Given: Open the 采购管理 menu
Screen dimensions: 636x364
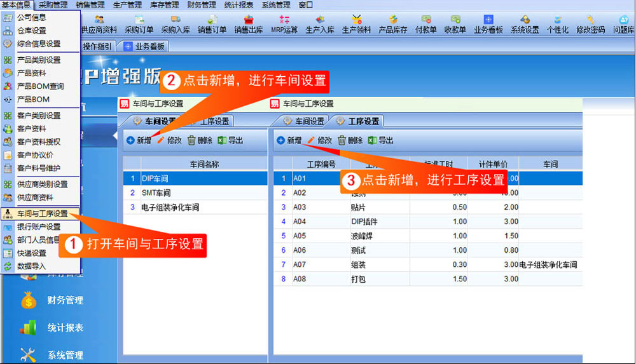Looking at the screenshot, I should coord(53,5).
